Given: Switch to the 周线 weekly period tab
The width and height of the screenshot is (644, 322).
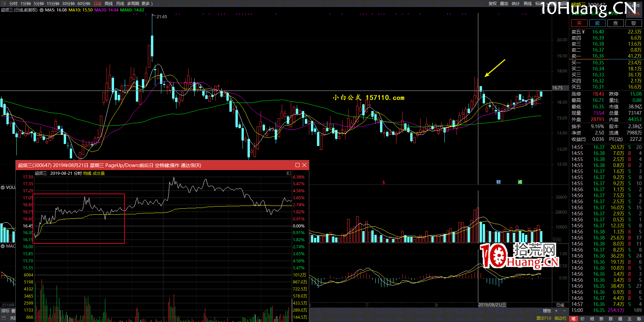Looking at the screenshot, I should 109,3.
